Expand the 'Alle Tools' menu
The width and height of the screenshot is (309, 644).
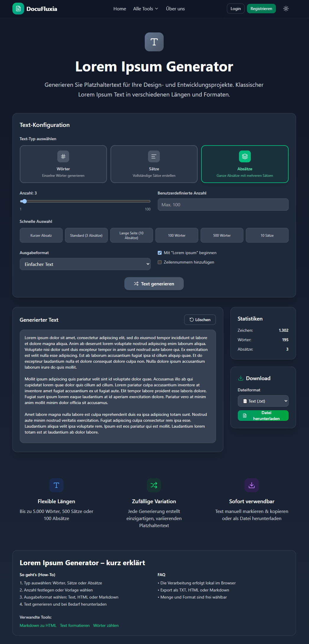[x=146, y=9]
